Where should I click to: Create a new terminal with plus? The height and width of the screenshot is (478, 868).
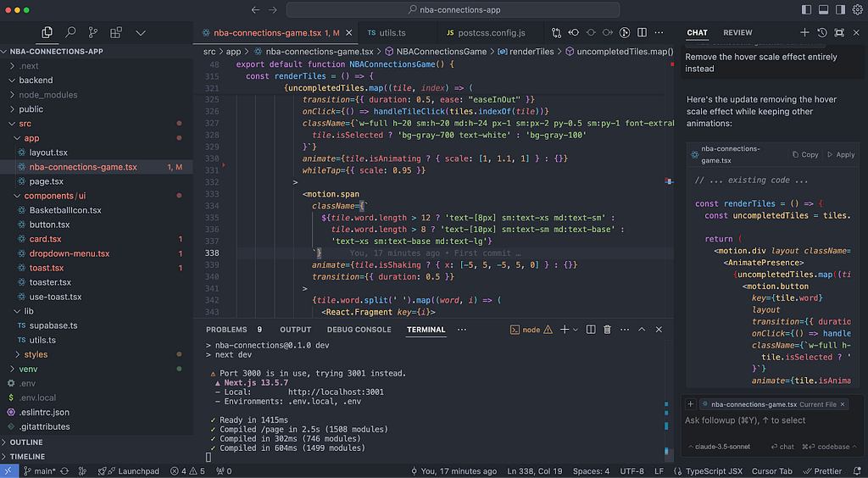click(x=564, y=329)
